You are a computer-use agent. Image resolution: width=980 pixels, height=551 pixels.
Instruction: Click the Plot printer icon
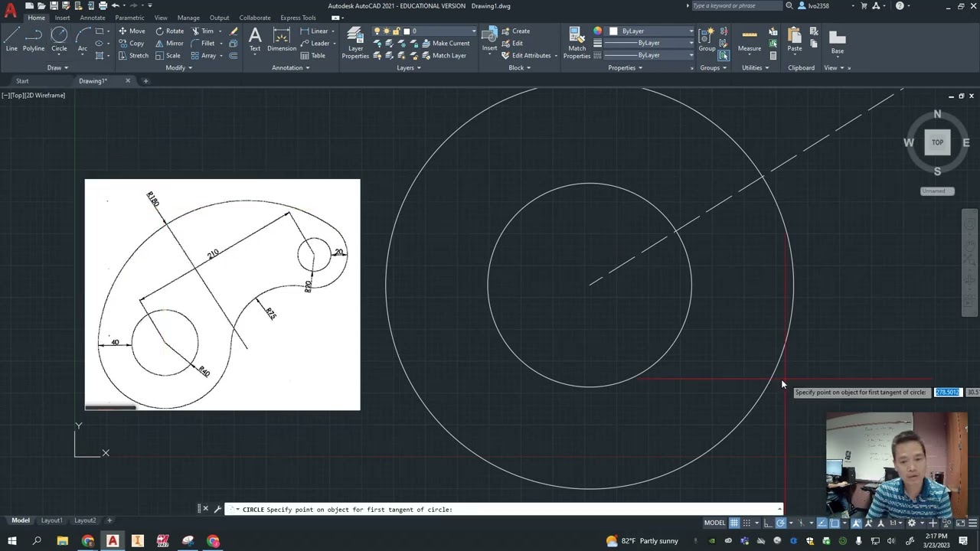point(103,5)
